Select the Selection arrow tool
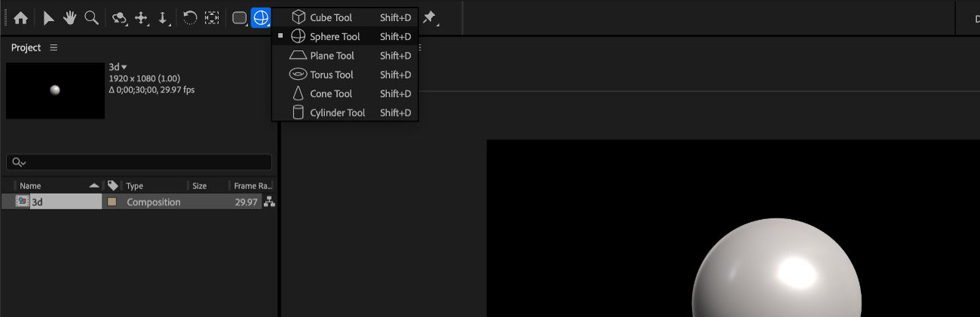Image resolution: width=980 pixels, height=317 pixels. [48, 18]
